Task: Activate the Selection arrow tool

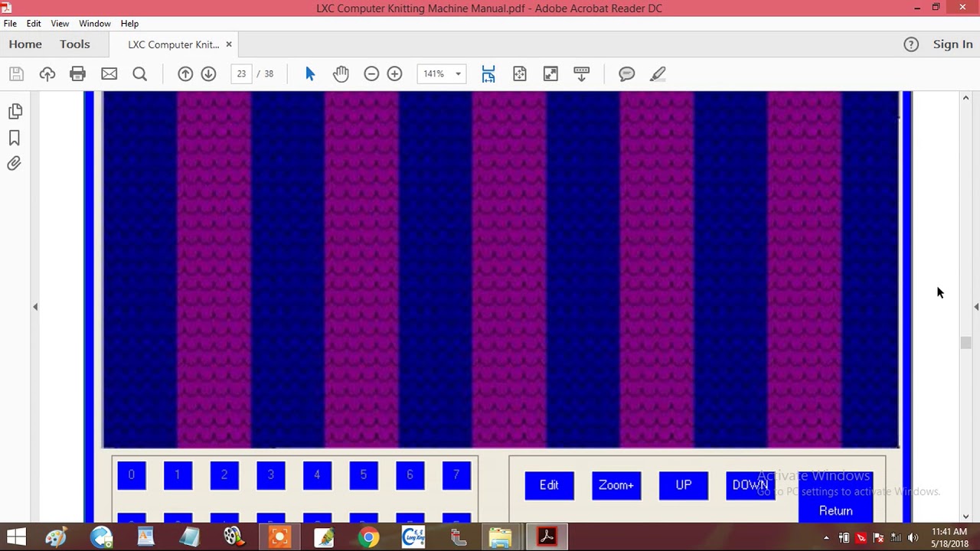Action: 310,74
